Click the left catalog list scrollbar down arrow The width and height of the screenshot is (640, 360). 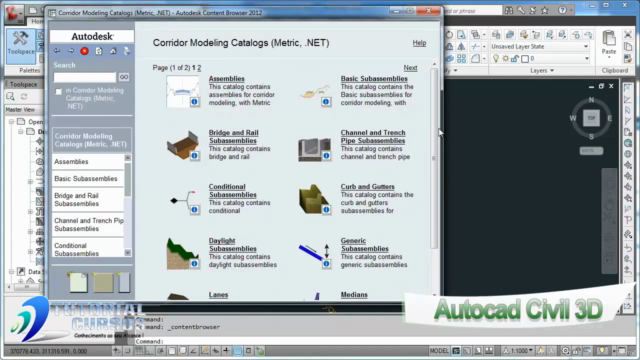[128, 253]
